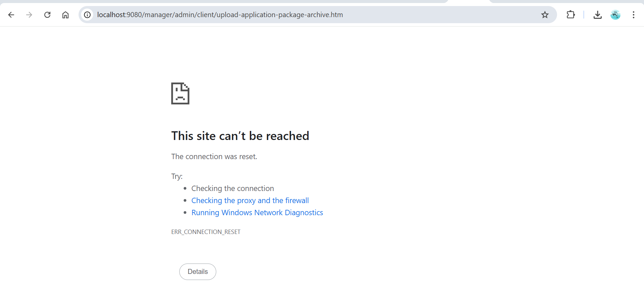Open the browser home page
Viewport: 644px width, 285px height.
pyautogui.click(x=65, y=15)
